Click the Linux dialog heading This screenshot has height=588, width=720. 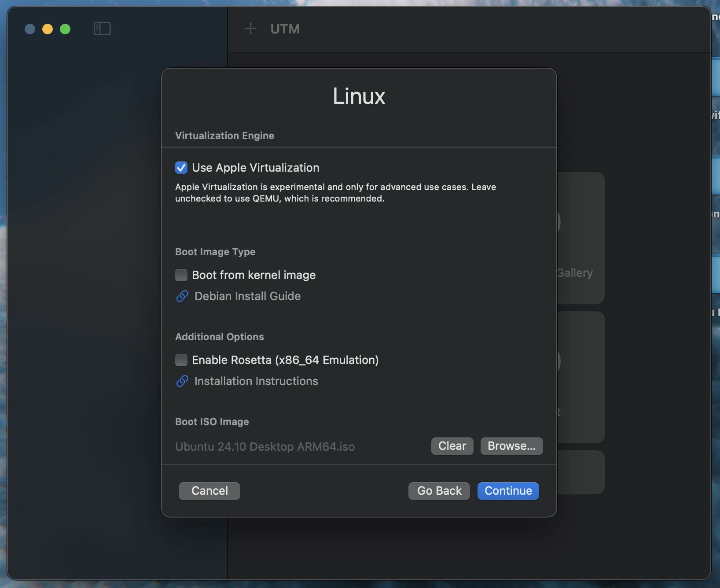(x=359, y=96)
